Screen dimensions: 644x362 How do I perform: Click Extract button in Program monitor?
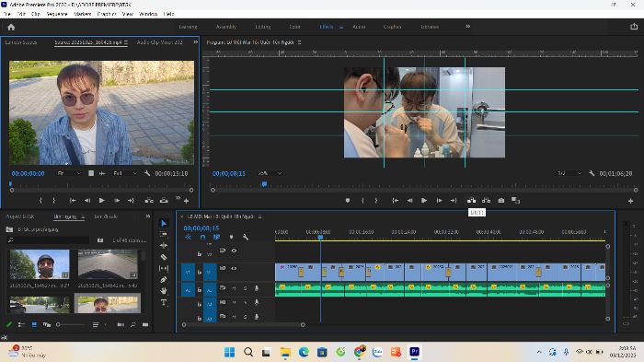[x=487, y=200]
